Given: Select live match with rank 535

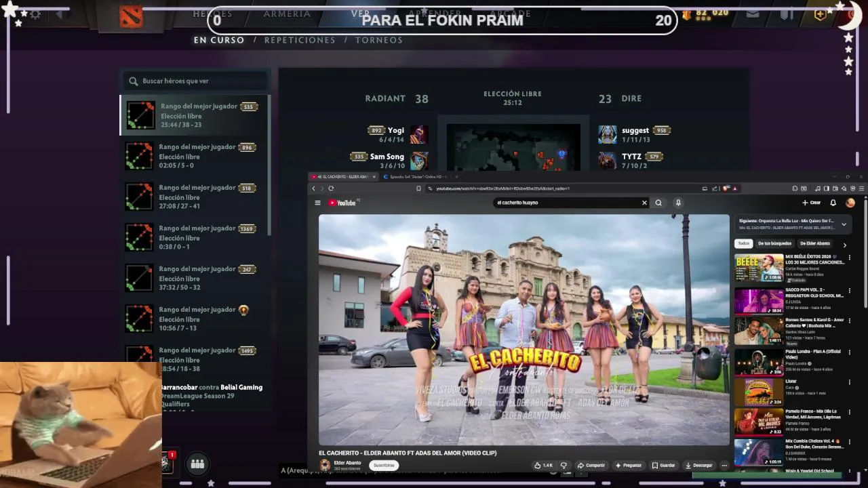Looking at the screenshot, I should [195, 115].
